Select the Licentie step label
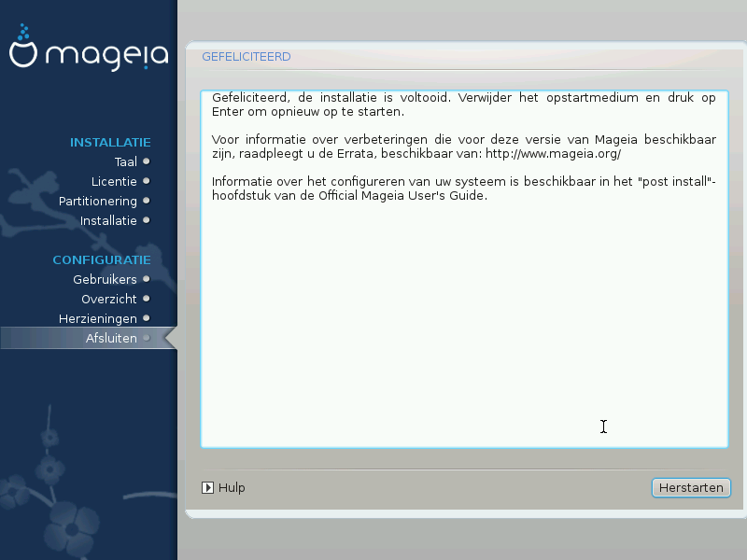Screen dimensions: 747x560 (114, 181)
